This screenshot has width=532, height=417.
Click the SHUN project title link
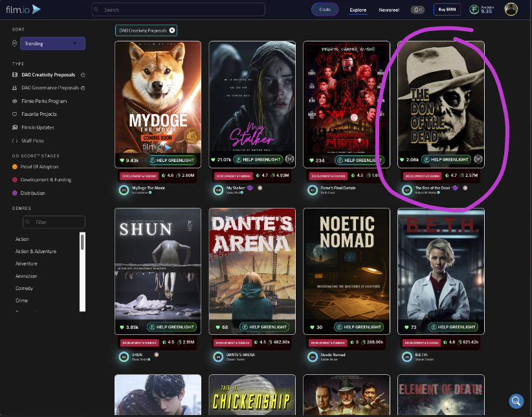(x=137, y=355)
